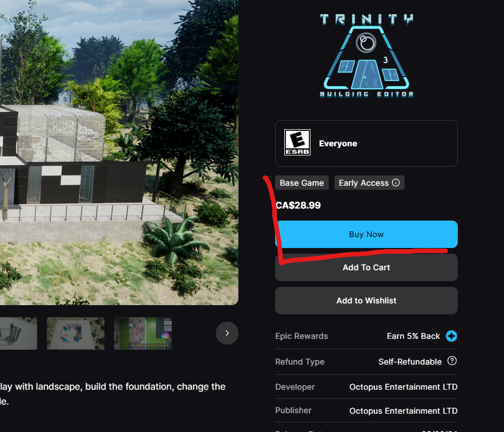
Task: Click the ESRB Everyone rating icon
Action: [297, 142]
